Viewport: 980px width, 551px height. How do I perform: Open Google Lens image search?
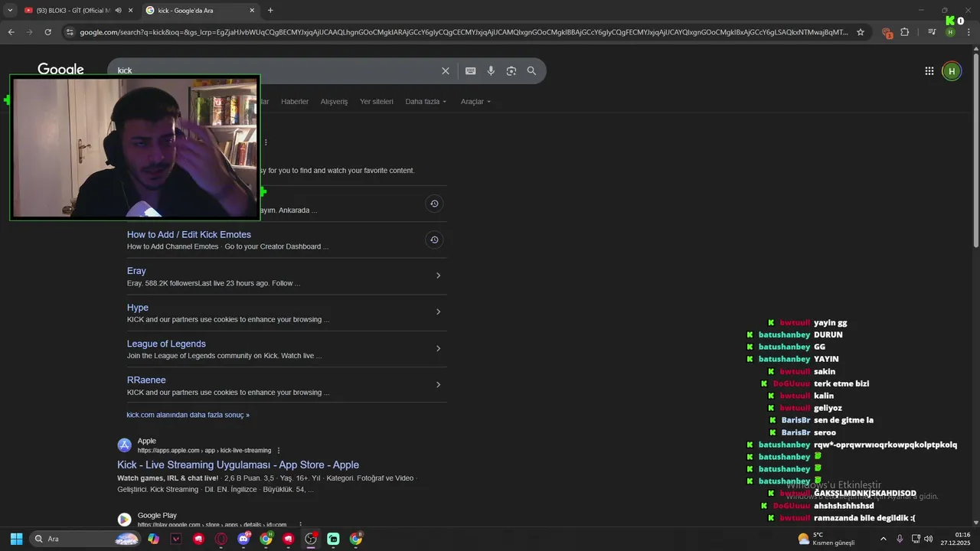pyautogui.click(x=511, y=70)
